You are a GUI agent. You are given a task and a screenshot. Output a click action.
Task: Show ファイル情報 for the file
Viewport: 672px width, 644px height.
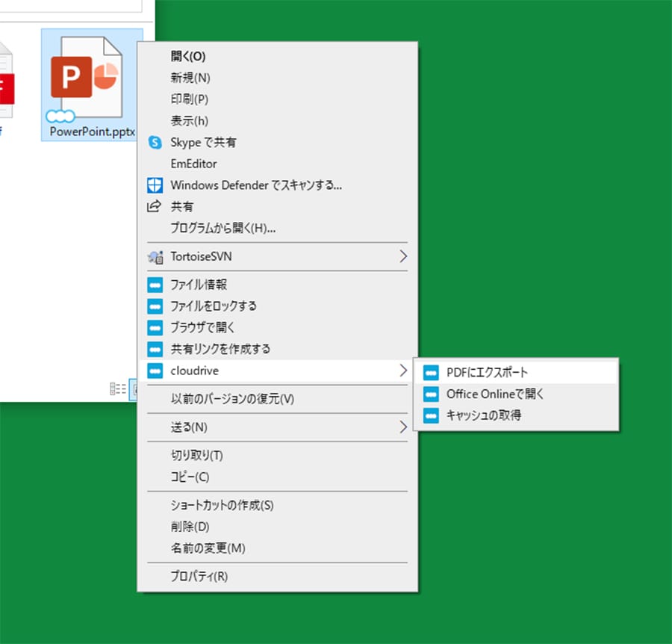tap(277, 285)
